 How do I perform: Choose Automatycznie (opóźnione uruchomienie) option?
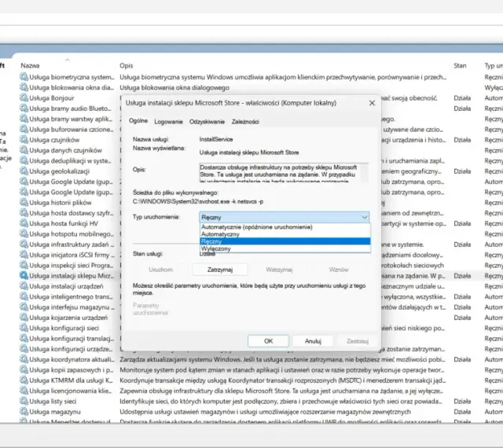pyautogui.click(x=285, y=227)
